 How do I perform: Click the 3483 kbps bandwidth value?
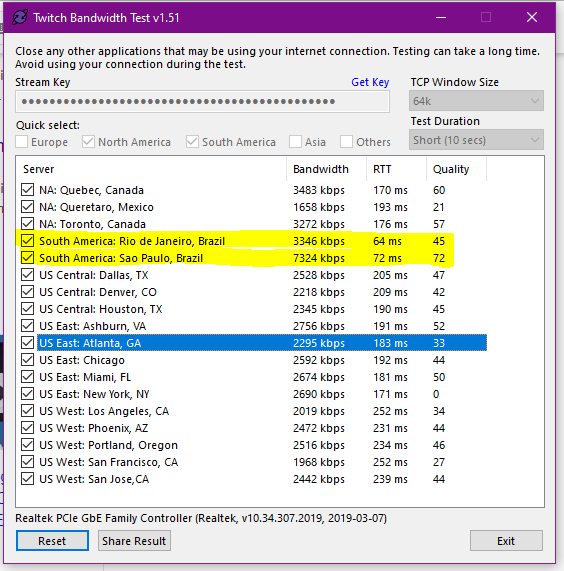(319, 190)
